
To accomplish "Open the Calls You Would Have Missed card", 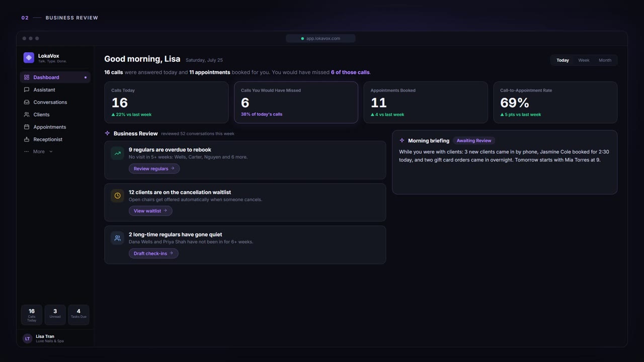I will pyautogui.click(x=296, y=103).
